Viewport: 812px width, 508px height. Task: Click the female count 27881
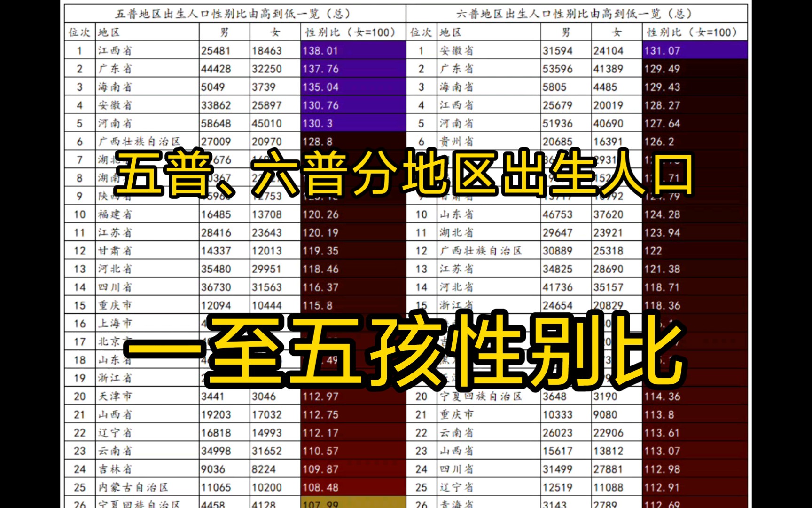coord(608,469)
